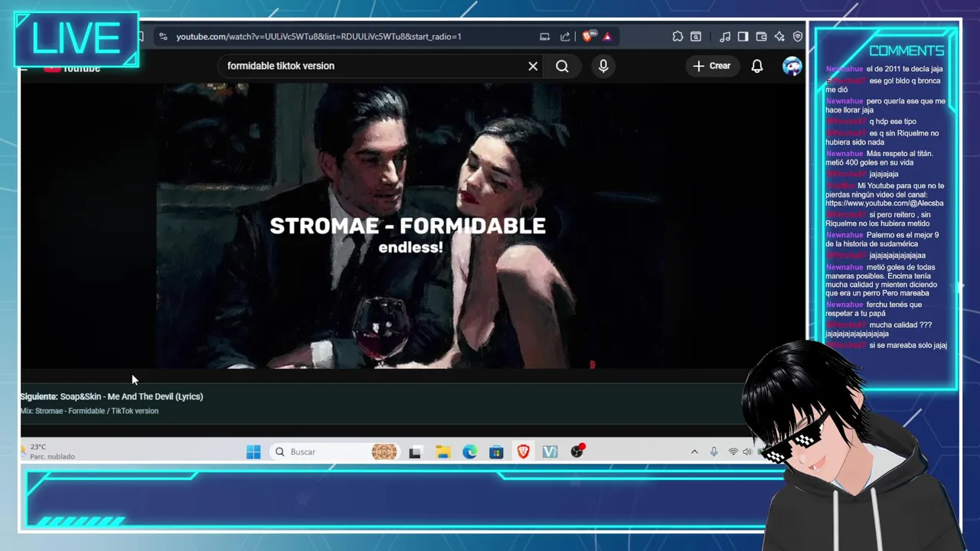
Task: Open Microsoft Store from taskbar
Action: pyautogui.click(x=496, y=452)
